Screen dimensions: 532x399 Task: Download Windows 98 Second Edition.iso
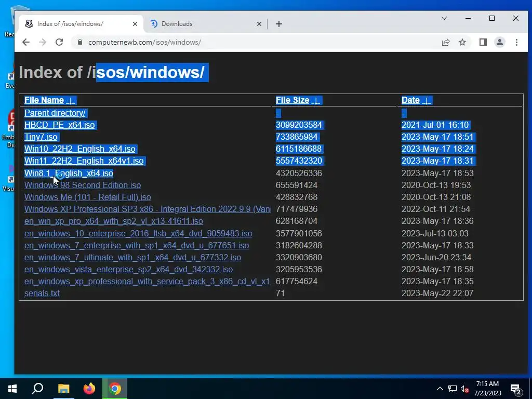pos(83,185)
